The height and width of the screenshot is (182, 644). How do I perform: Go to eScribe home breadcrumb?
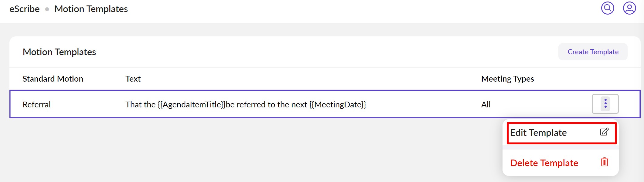(x=25, y=9)
